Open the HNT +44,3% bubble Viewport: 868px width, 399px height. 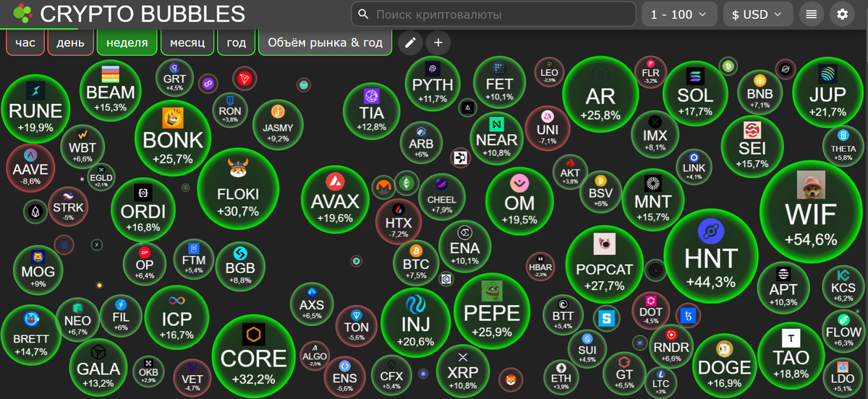tap(711, 255)
